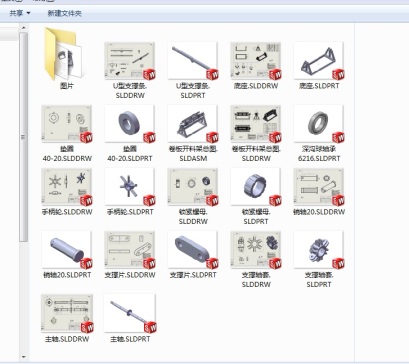
Task: Click the file name label 底座.SLDPRT
Action: pyautogui.click(x=319, y=86)
